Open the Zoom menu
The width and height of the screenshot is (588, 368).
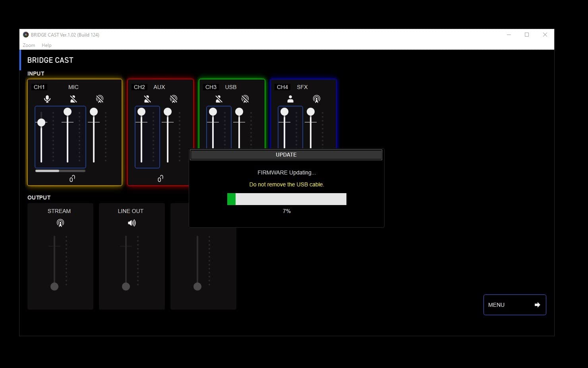(29, 45)
